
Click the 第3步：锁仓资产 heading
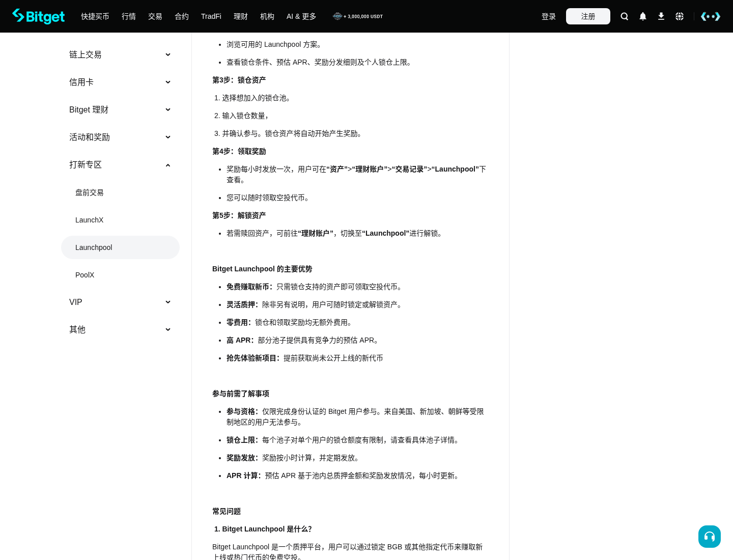239,80
